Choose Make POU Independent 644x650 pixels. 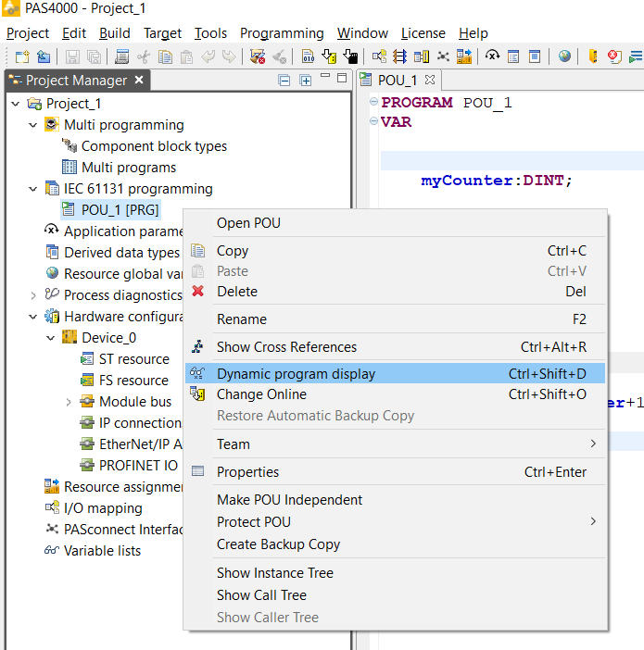tap(395, 499)
